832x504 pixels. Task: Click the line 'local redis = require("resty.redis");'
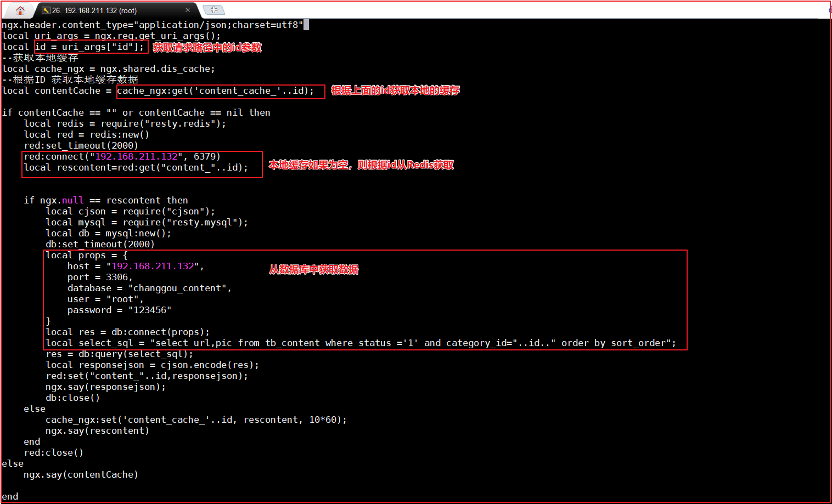[x=125, y=123]
